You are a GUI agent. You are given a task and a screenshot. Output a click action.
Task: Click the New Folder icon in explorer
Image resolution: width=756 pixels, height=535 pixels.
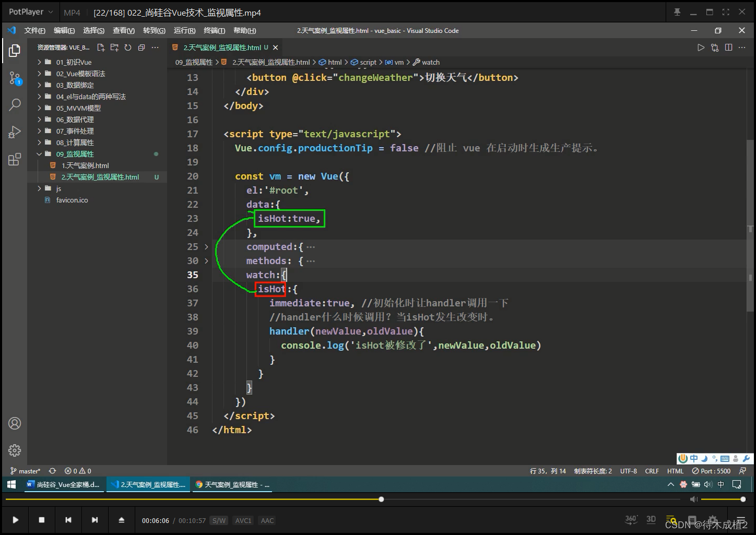[114, 47]
